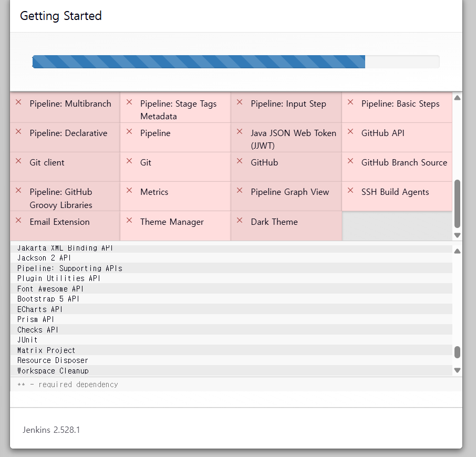Click the Pipeline: Supporting APIs log entry
The height and width of the screenshot is (457, 476).
(x=231, y=268)
